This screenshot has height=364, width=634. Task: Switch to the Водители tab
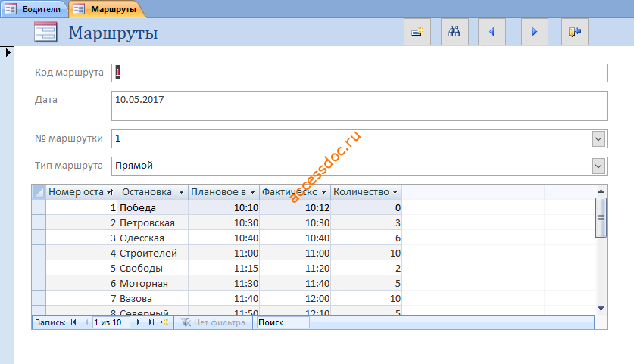click(33, 9)
